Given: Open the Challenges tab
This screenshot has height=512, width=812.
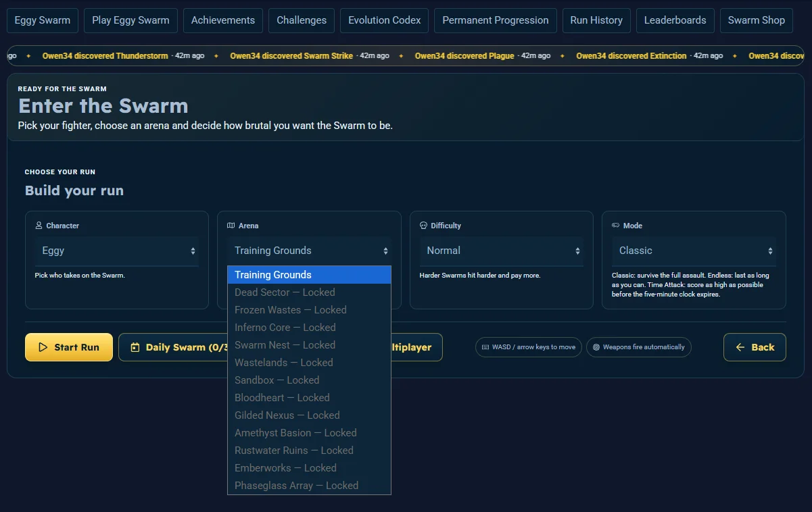Looking at the screenshot, I should (302, 20).
